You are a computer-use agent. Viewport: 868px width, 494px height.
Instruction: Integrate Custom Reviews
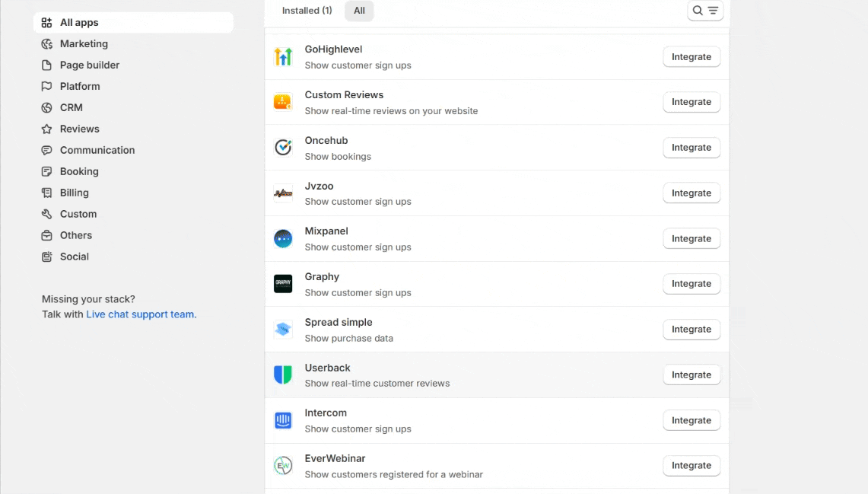692,102
